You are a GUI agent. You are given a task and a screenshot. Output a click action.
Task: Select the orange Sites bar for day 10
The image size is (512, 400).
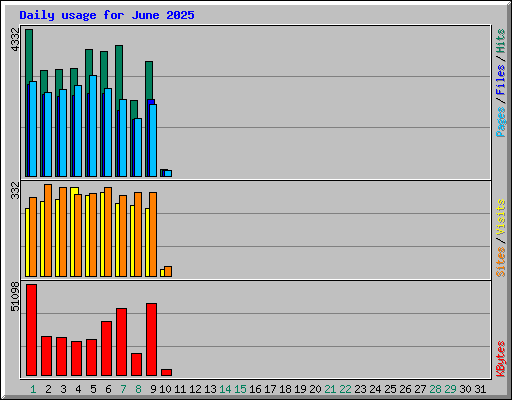(168, 271)
